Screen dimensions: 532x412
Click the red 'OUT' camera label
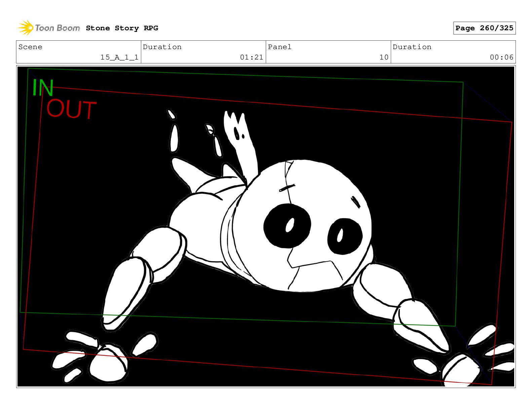71,109
